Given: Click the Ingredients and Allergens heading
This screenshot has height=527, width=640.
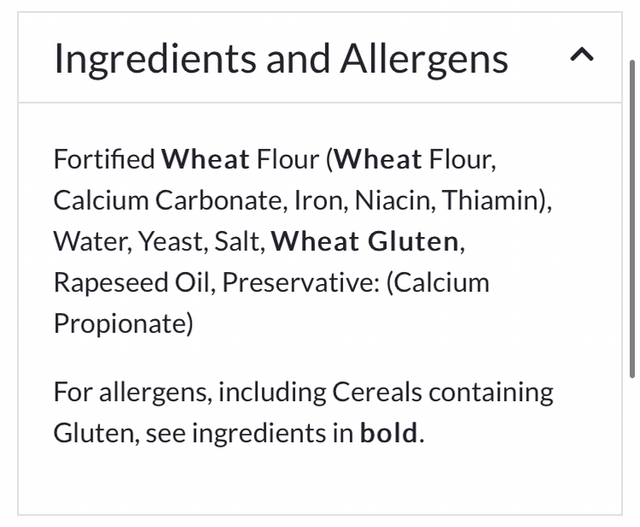Looking at the screenshot, I should click(x=280, y=59).
